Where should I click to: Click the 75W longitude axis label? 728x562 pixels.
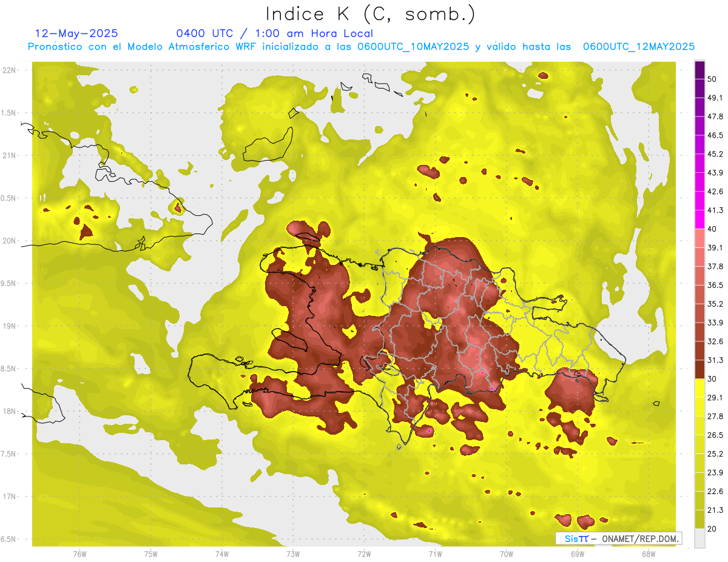tap(151, 554)
